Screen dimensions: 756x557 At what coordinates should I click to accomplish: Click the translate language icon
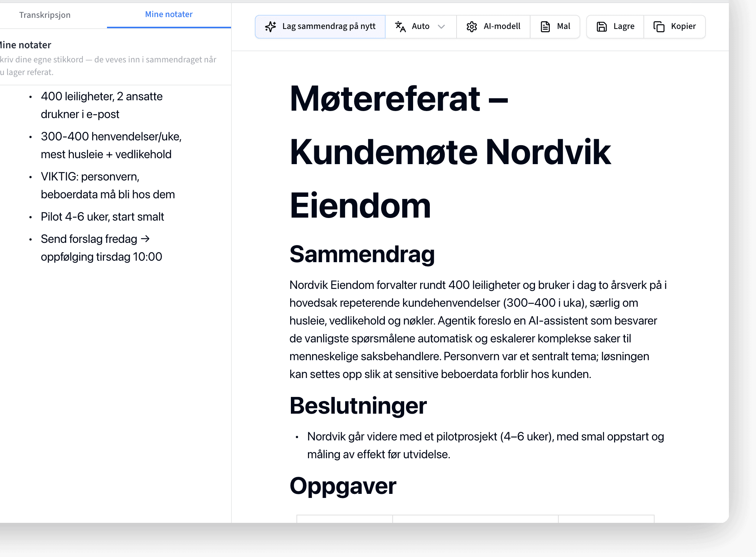[400, 26]
